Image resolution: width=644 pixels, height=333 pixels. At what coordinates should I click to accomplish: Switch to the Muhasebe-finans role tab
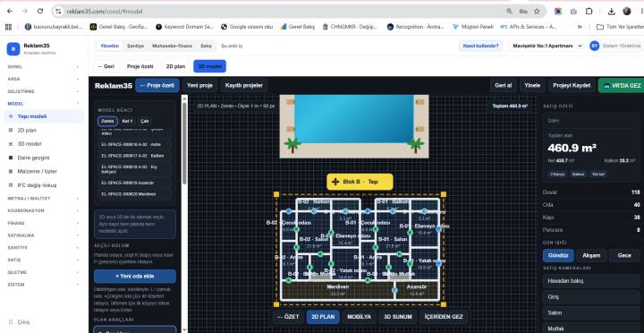172,46
